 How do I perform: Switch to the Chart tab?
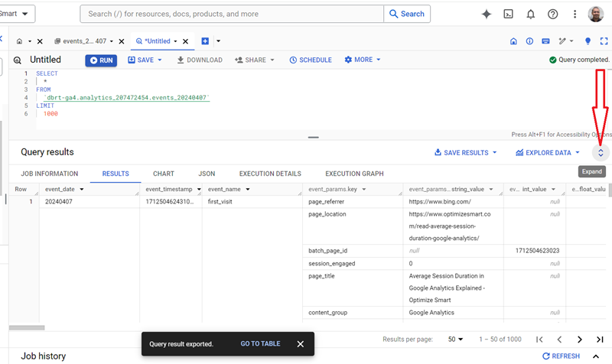pyautogui.click(x=163, y=174)
